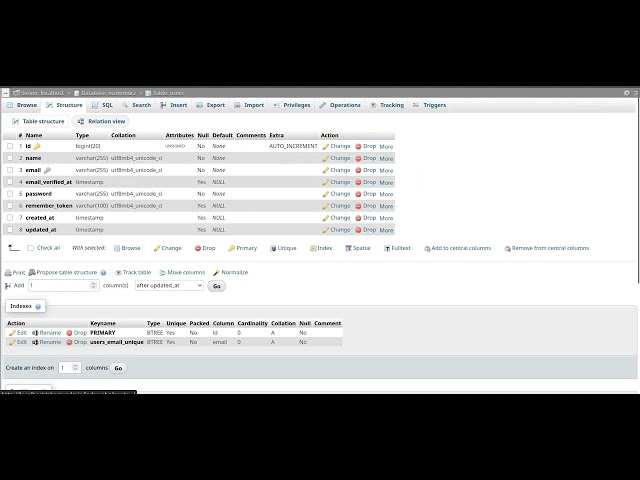The width and height of the screenshot is (640, 480).
Task: Click the Normalize link
Action: (x=231, y=272)
